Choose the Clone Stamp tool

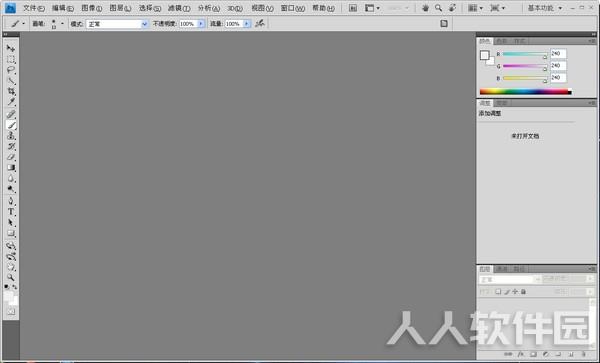click(11, 136)
